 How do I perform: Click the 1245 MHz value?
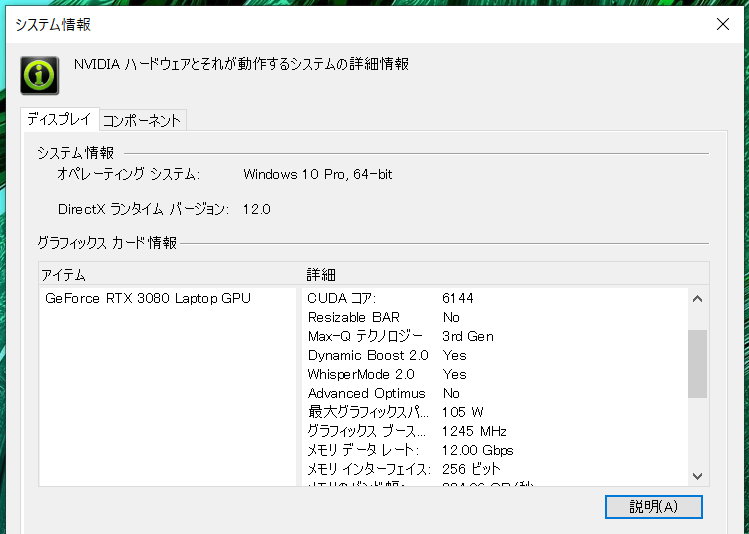pos(474,431)
